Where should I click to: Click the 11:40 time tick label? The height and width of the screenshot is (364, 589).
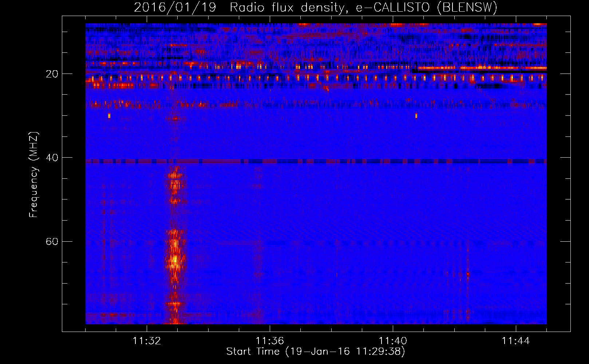click(x=393, y=341)
